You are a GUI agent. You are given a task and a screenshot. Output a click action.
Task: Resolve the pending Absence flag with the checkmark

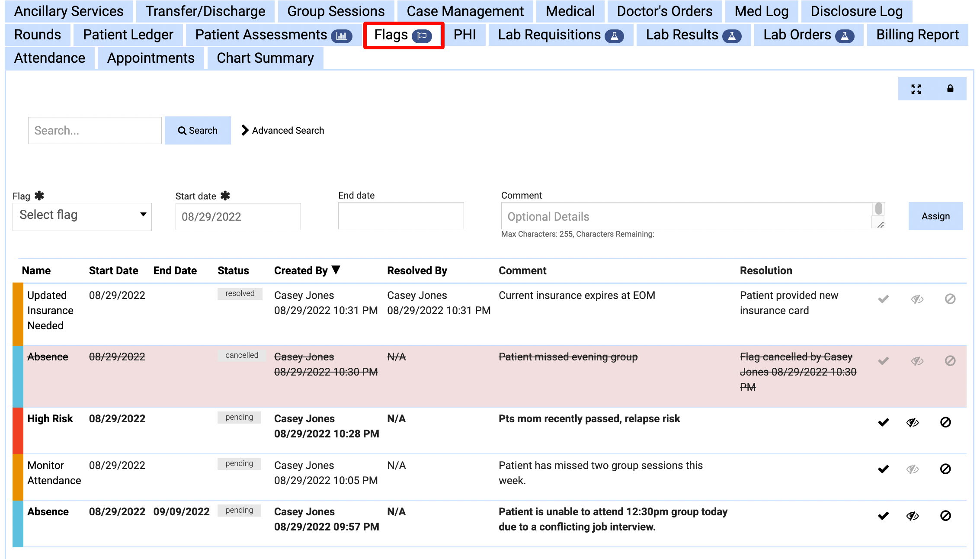tap(884, 516)
